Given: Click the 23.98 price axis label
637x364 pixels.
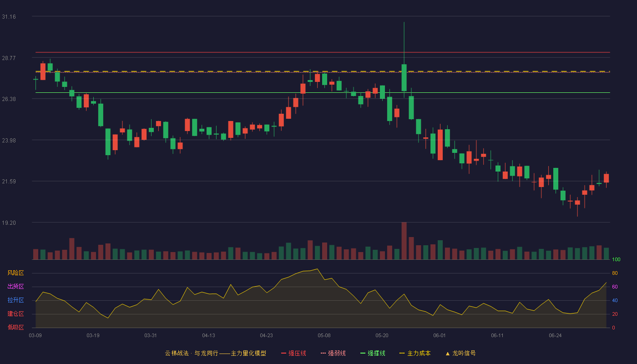Looking at the screenshot, I should (x=9, y=141).
